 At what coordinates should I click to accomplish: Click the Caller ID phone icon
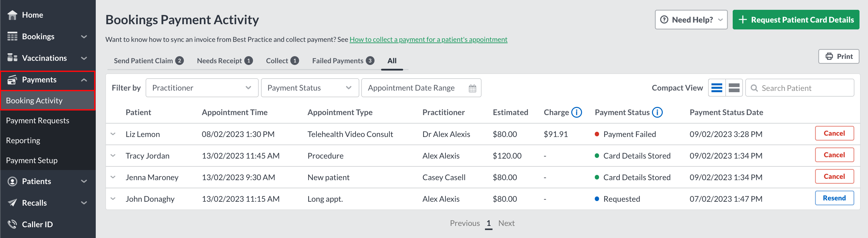click(x=12, y=224)
